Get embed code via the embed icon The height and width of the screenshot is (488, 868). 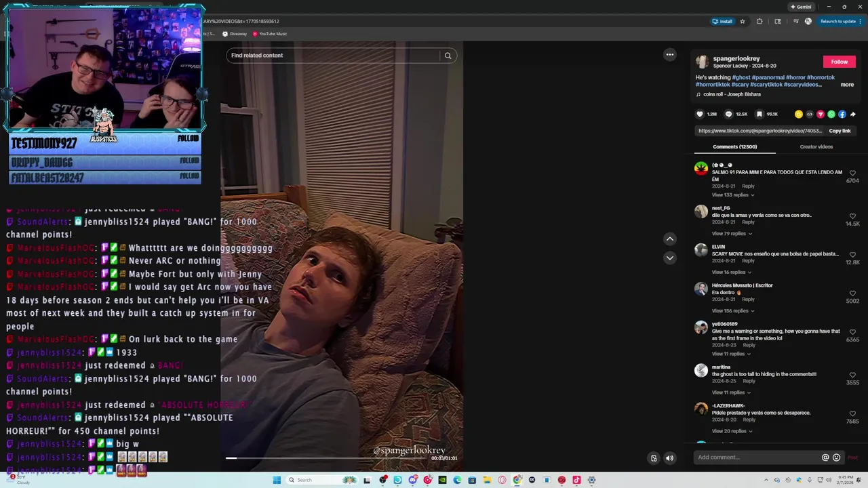(809, 114)
